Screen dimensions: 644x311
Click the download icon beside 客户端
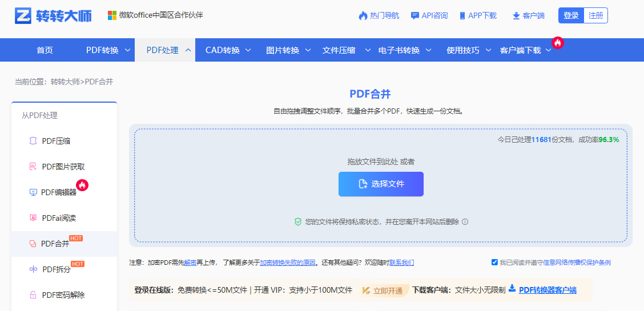[516, 16]
